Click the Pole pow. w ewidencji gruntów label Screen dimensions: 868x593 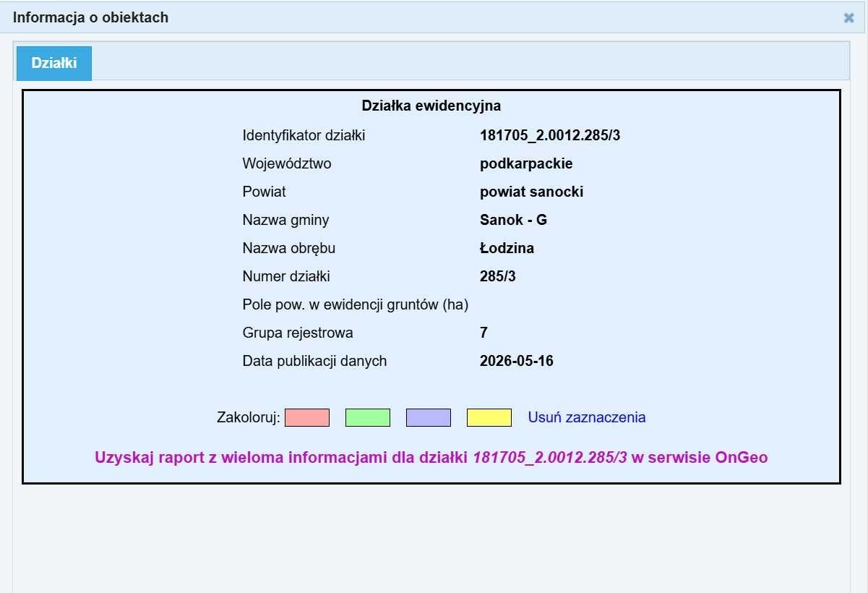tap(356, 304)
